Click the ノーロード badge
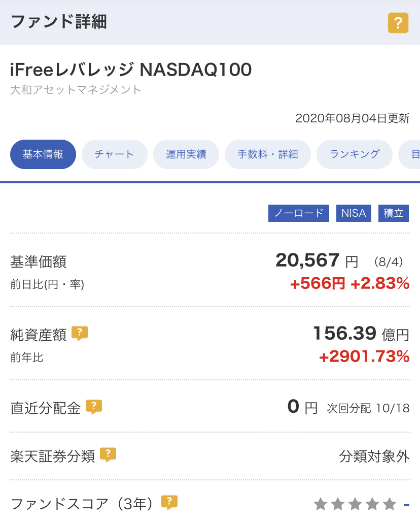The image size is (420, 523). click(x=299, y=213)
